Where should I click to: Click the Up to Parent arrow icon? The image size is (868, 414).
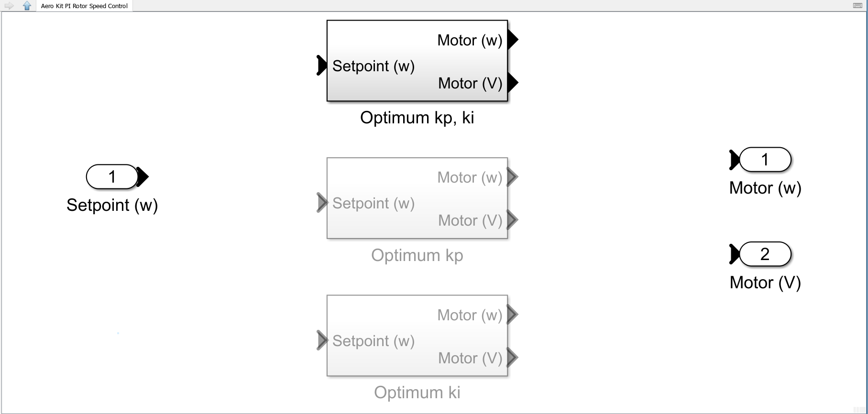[27, 6]
